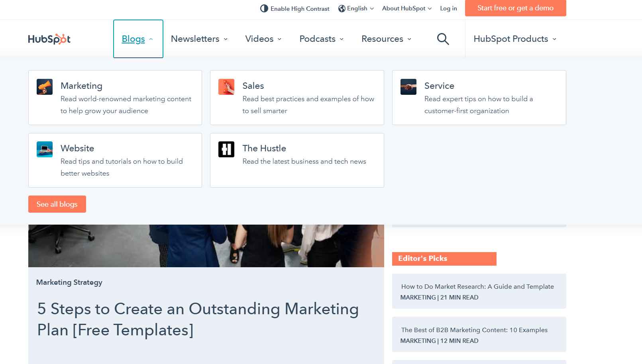
Task: Click 'MARKETING | 12 MIN READ' label
Action: (439, 341)
